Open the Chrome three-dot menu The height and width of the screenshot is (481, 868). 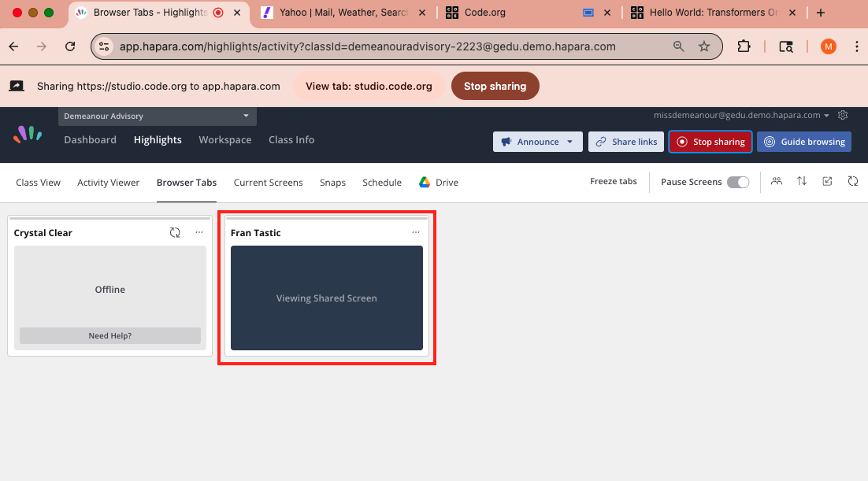click(x=856, y=46)
